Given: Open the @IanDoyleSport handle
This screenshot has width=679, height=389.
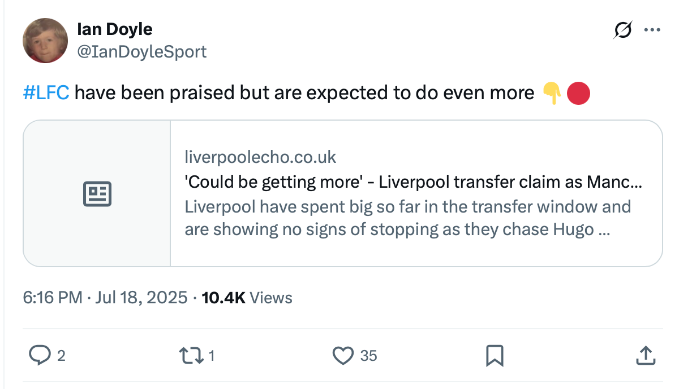Looking at the screenshot, I should [142, 52].
